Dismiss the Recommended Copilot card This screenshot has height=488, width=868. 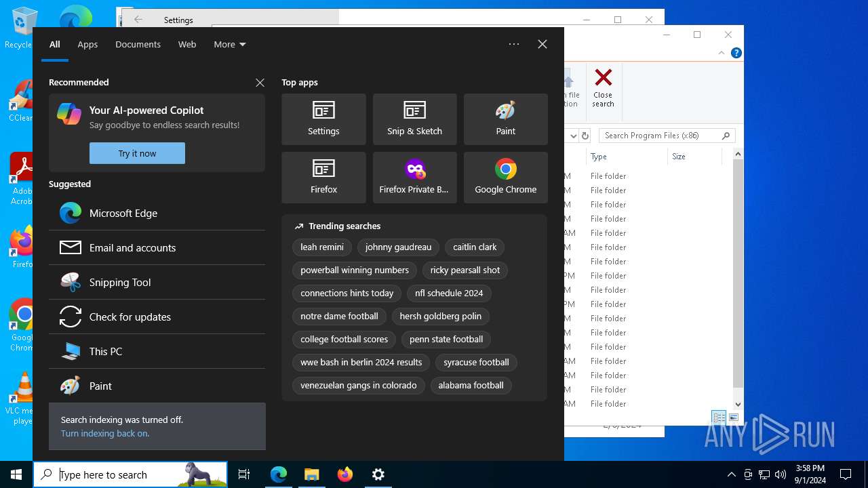coord(260,83)
